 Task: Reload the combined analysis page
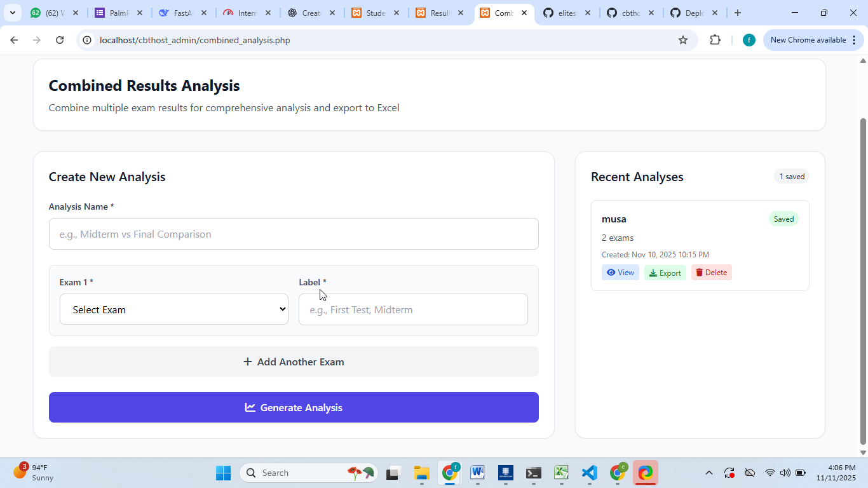(x=60, y=40)
